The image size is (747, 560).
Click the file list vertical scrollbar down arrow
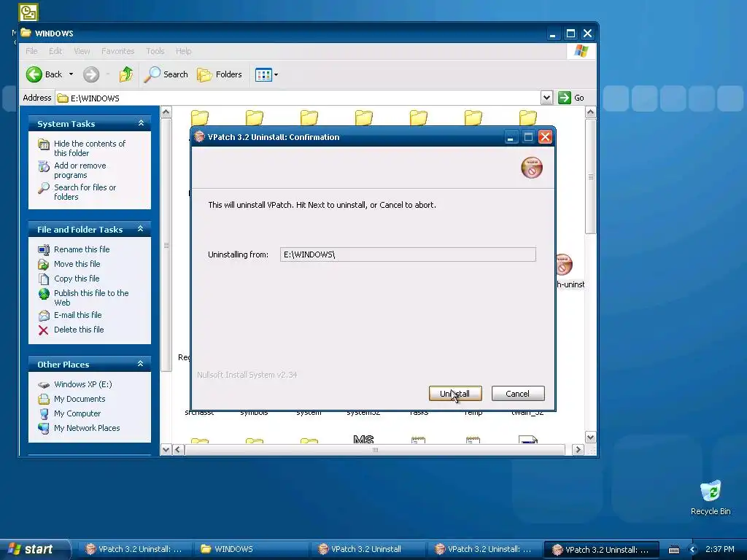click(x=590, y=437)
